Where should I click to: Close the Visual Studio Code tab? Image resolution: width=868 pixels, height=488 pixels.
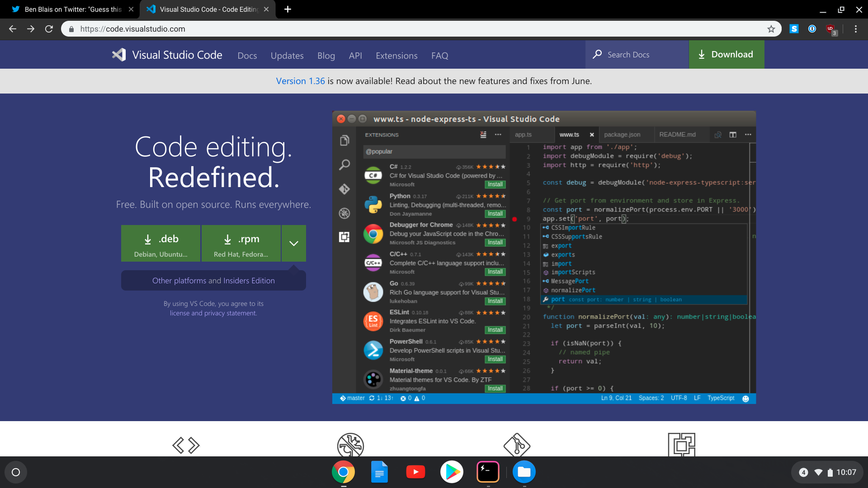pyautogui.click(x=266, y=9)
